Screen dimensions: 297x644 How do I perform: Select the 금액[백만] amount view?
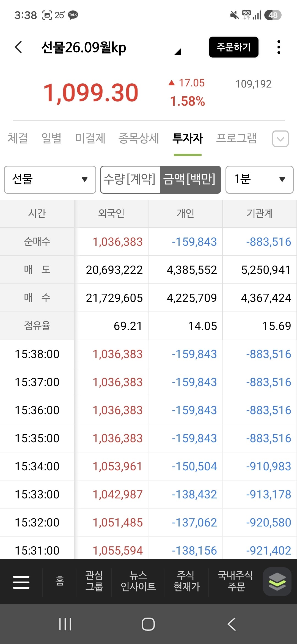coord(190,179)
